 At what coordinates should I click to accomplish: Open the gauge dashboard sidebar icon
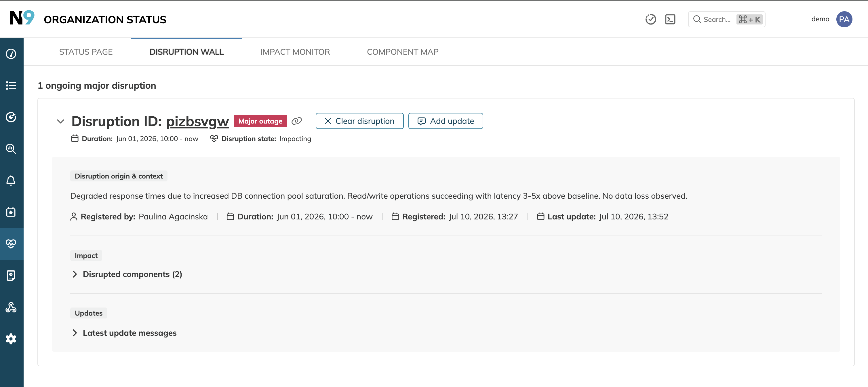11,54
